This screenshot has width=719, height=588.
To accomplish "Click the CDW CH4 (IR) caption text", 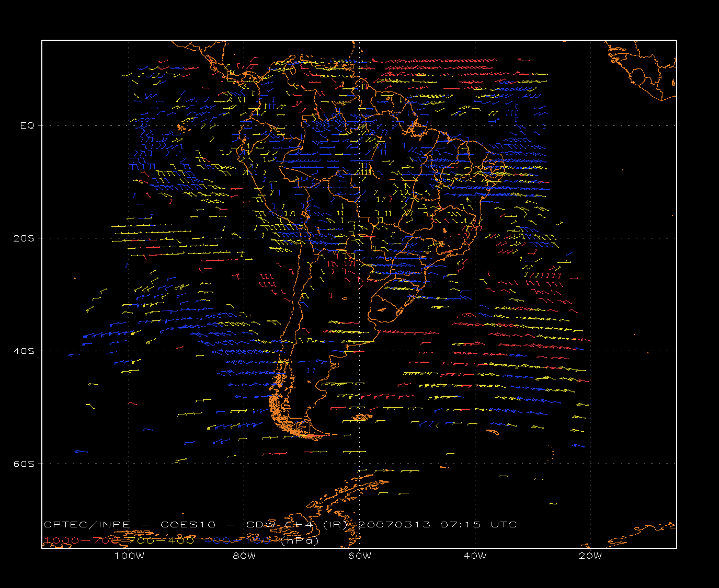I will point(296,525).
